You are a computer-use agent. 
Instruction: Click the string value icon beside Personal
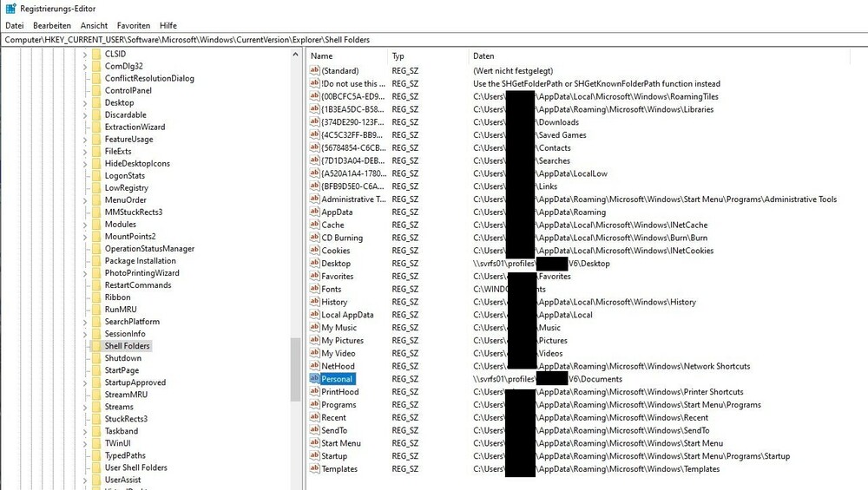pos(314,379)
